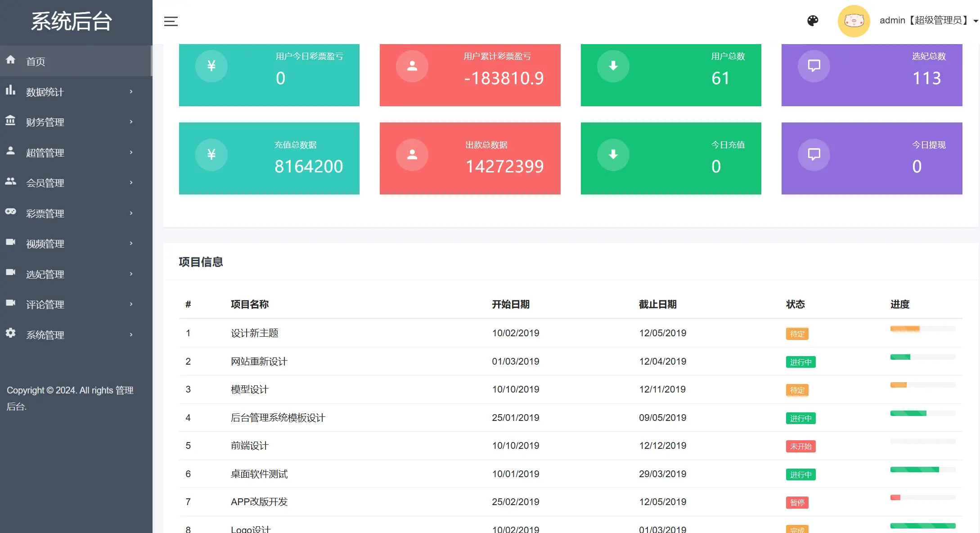Open the theme palette icon in header
The image size is (980, 533).
click(813, 21)
